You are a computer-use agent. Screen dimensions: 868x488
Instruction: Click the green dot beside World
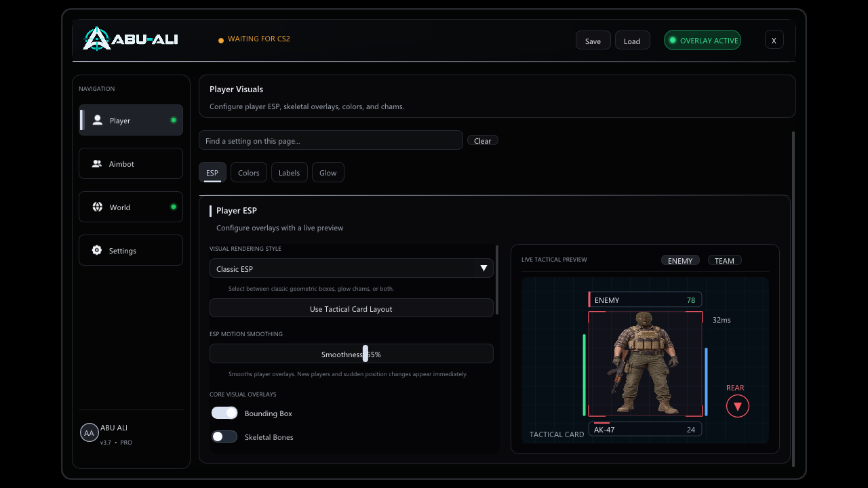(x=174, y=207)
